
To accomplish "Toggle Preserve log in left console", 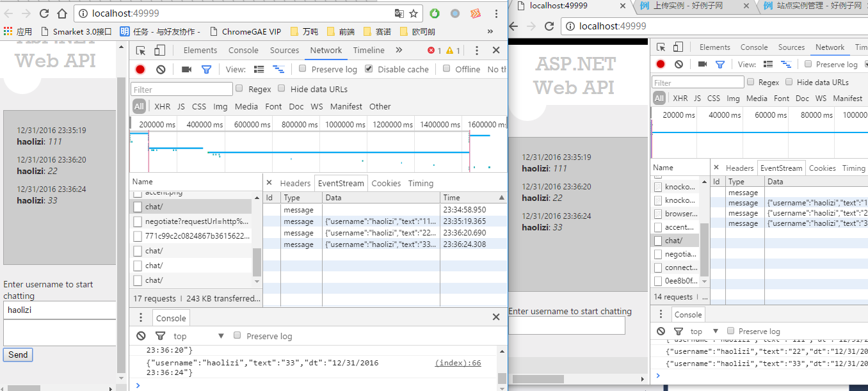I will 237,336.
